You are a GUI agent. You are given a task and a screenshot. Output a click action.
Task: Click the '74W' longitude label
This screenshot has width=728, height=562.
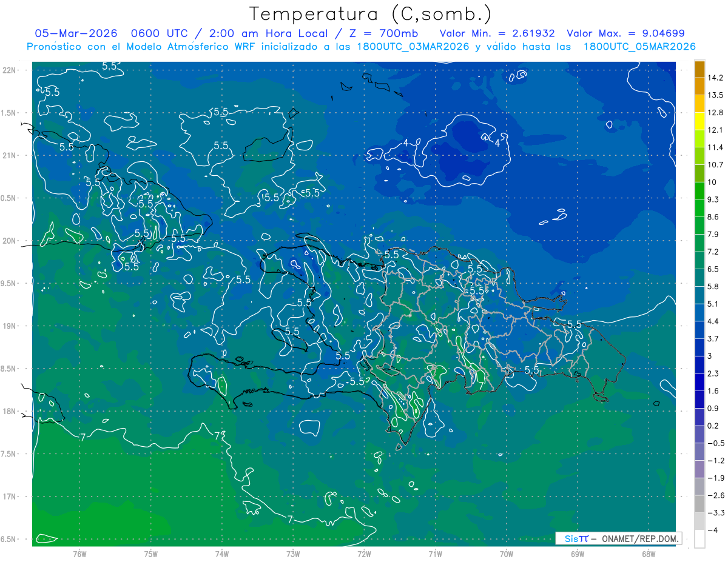coord(222,554)
